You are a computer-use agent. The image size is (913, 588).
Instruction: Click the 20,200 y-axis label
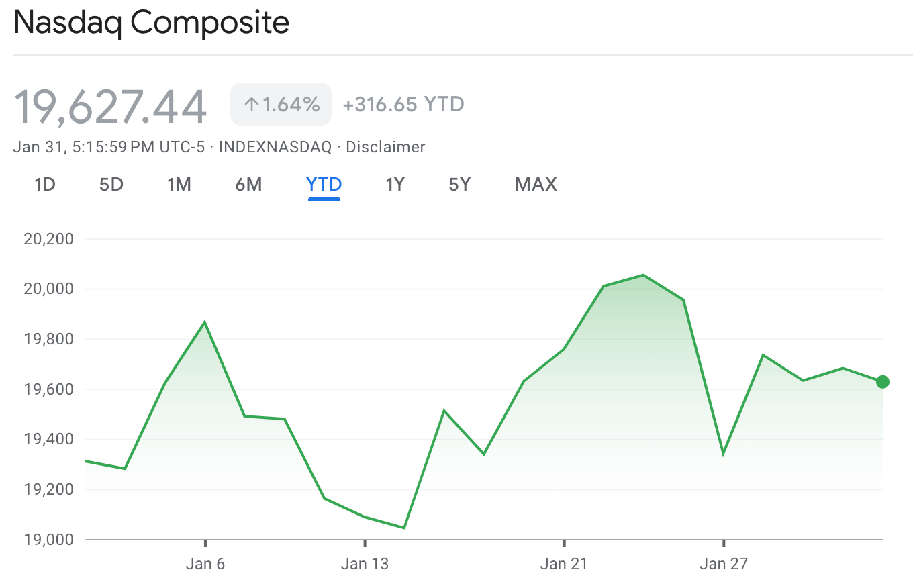click(48, 239)
